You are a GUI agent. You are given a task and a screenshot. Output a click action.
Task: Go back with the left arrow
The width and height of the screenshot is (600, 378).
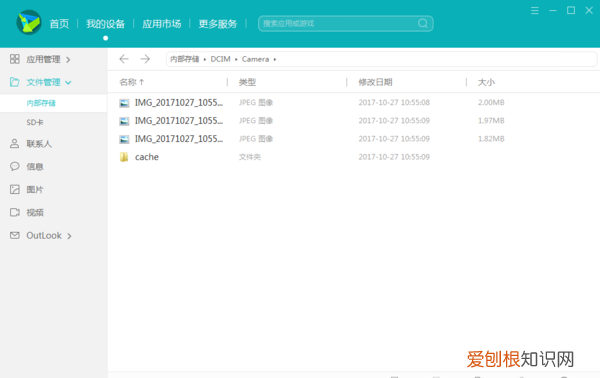click(x=124, y=59)
